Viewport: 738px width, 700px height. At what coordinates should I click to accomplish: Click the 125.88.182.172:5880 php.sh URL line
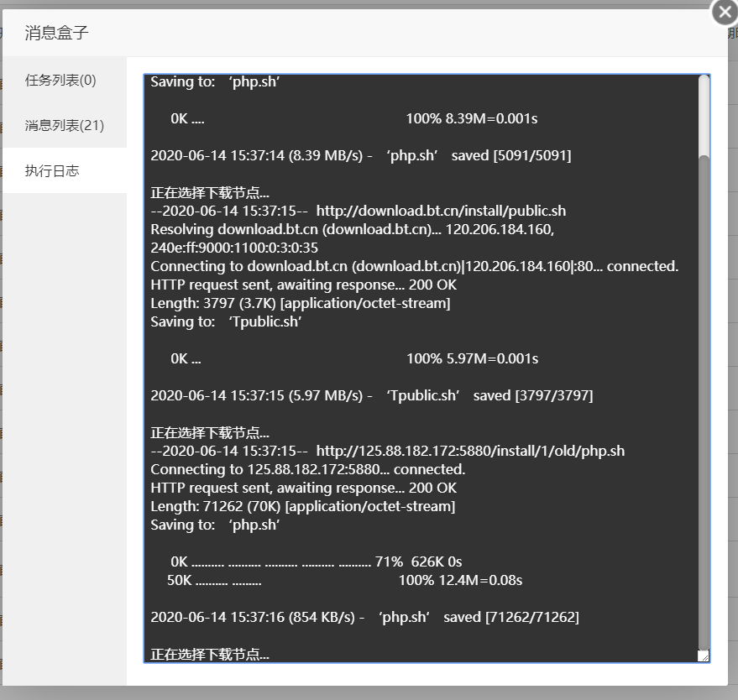pyautogui.click(x=387, y=451)
